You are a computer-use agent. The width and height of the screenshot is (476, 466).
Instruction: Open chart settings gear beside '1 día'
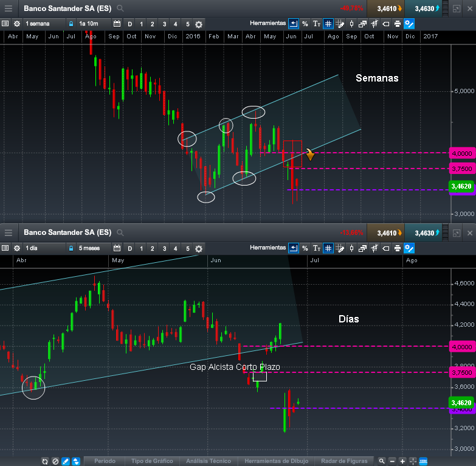17,248
